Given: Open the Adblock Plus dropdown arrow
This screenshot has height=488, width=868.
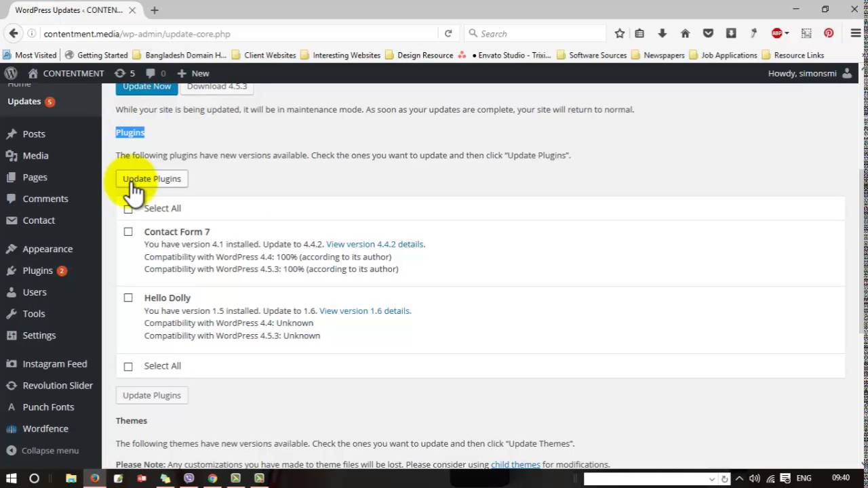Looking at the screenshot, I should (787, 33).
